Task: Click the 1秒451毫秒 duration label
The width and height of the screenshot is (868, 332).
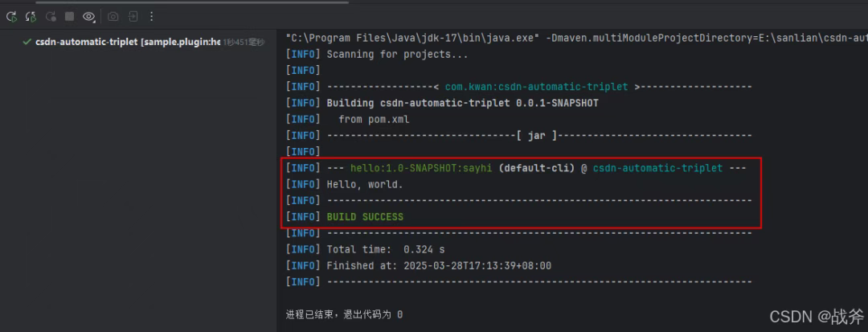Action: [x=244, y=42]
